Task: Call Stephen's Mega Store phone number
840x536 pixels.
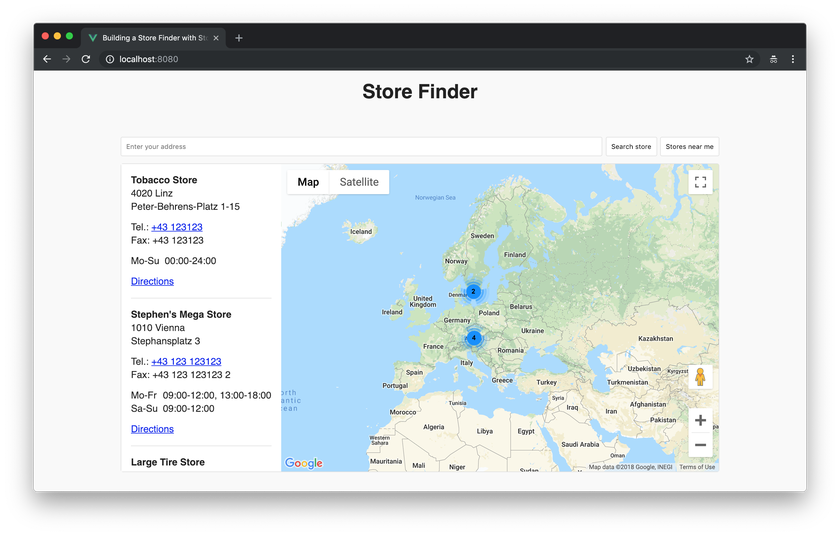Action: [x=186, y=361]
